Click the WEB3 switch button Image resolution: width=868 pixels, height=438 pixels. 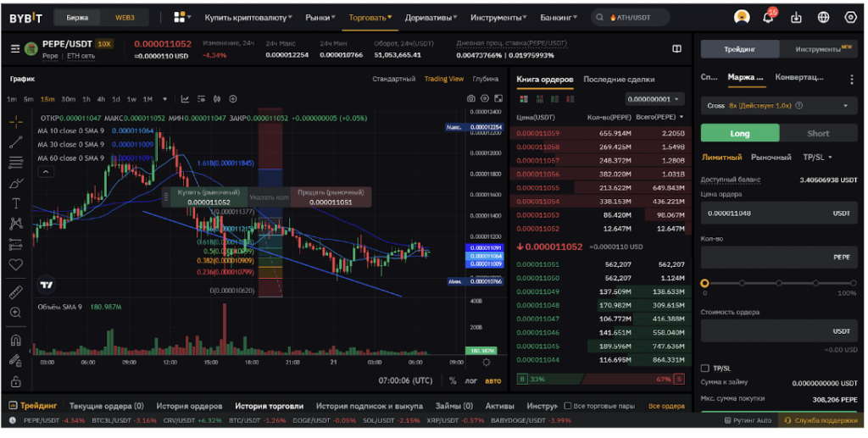(x=125, y=17)
